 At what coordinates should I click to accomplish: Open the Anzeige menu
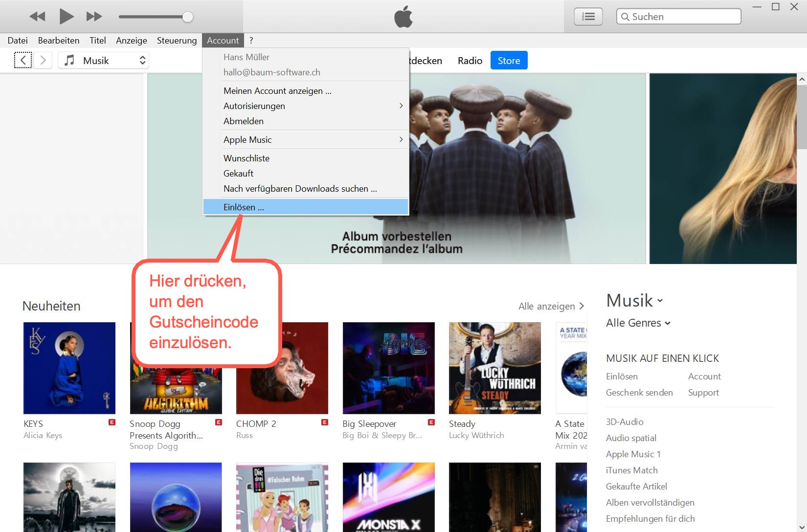pos(132,41)
